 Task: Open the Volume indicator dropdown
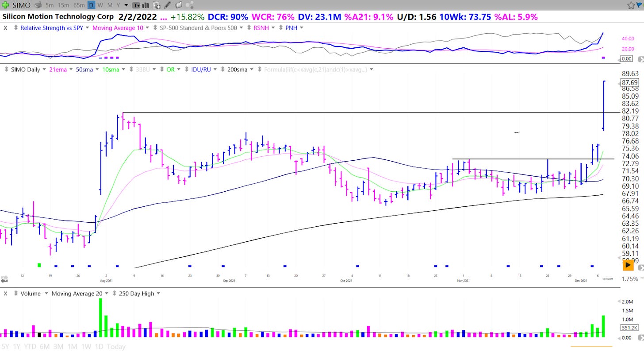point(46,294)
